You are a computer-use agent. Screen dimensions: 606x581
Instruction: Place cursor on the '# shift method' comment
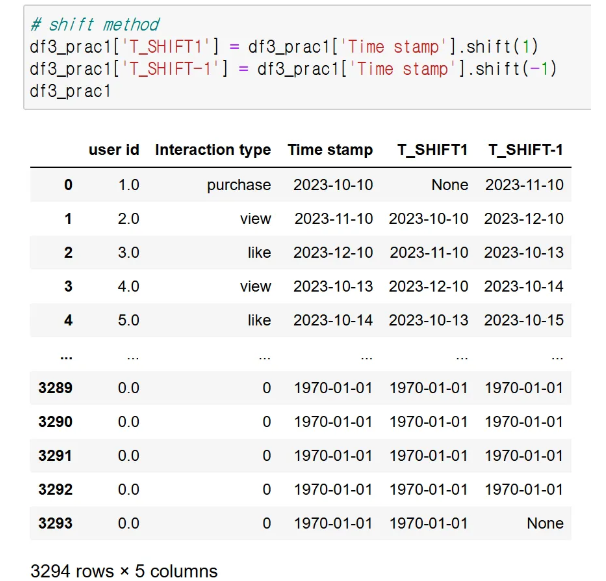(x=95, y=25)
